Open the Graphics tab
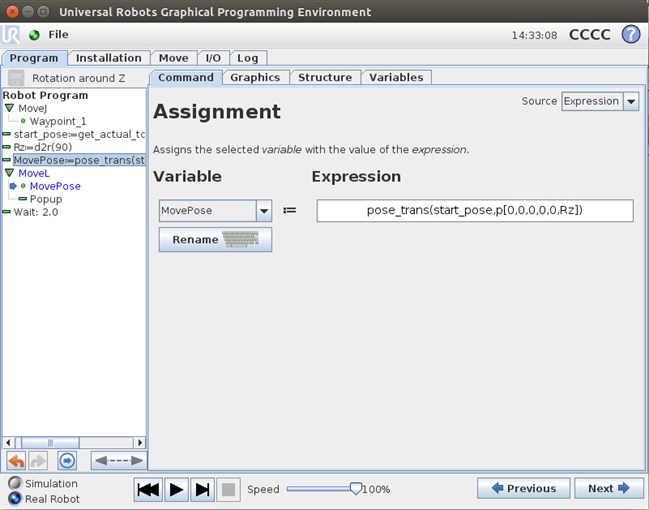The height and width of the screenshot is (510, 649). tap(255, 77)
